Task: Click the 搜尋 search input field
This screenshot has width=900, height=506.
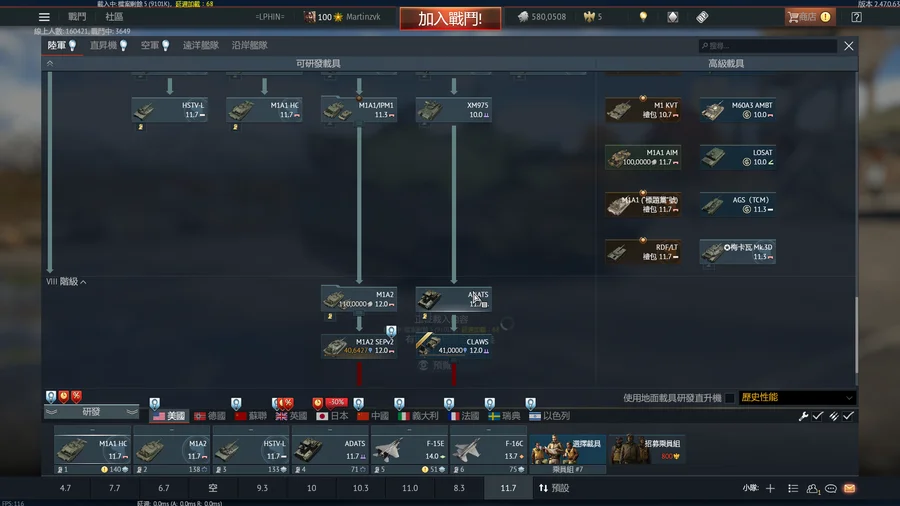Action: 767,46
